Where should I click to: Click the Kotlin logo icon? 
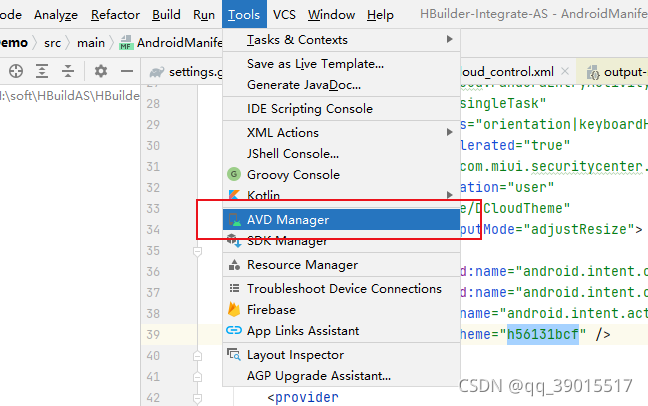click(234, 195)
